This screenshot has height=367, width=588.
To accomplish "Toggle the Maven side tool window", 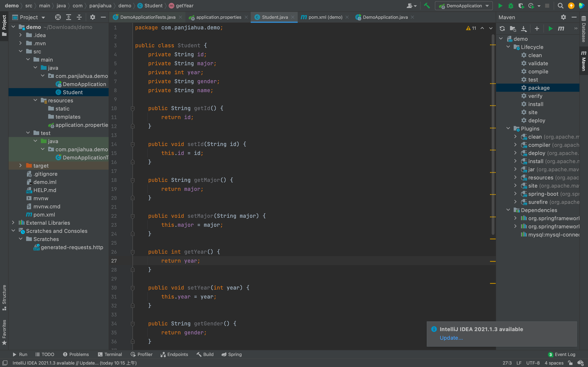I will pyautogui.click(x=584, y=61).
